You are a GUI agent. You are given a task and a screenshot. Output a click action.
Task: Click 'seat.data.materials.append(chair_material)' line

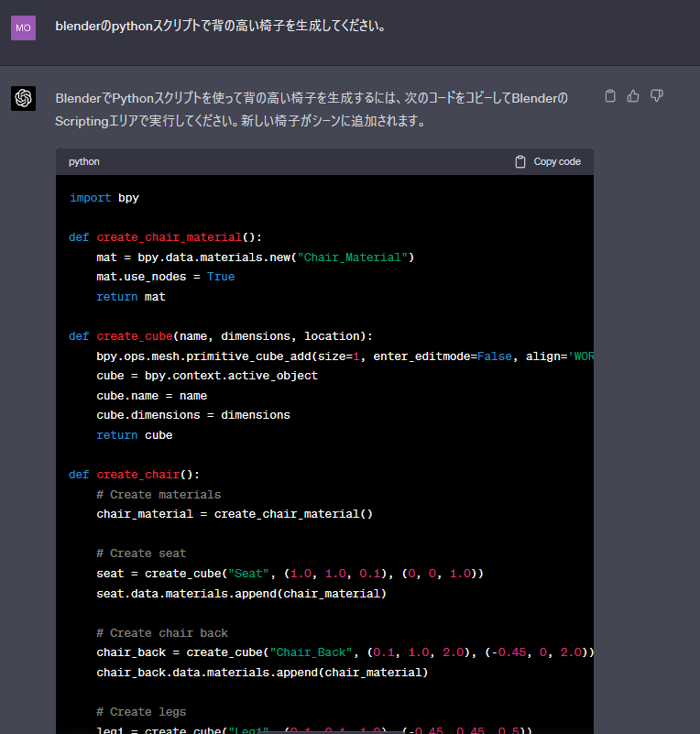pyautogui.click(x=242, y=593)
